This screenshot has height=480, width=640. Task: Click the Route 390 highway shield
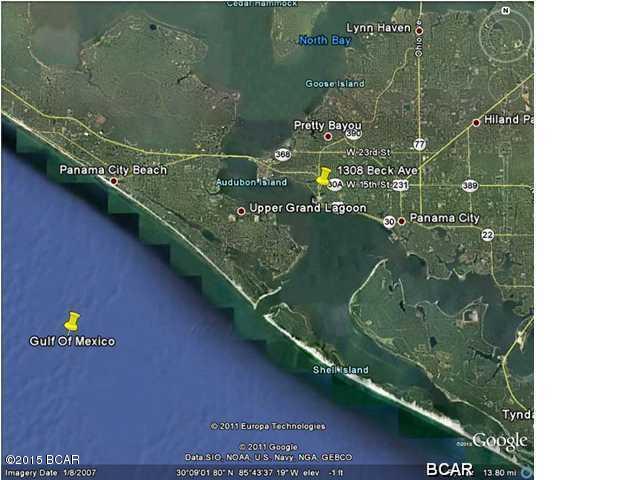click(x=353, y=133)
